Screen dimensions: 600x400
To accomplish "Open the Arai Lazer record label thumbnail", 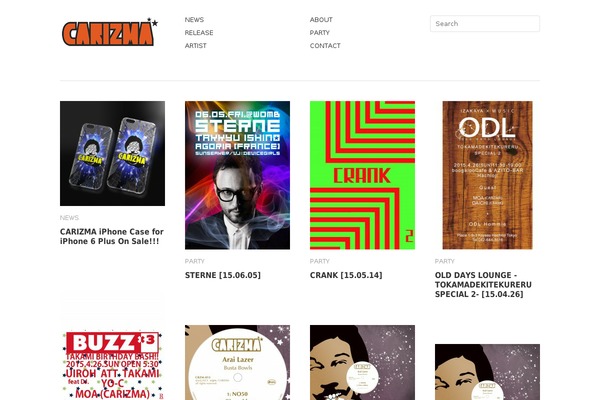I will pos(237,362).
